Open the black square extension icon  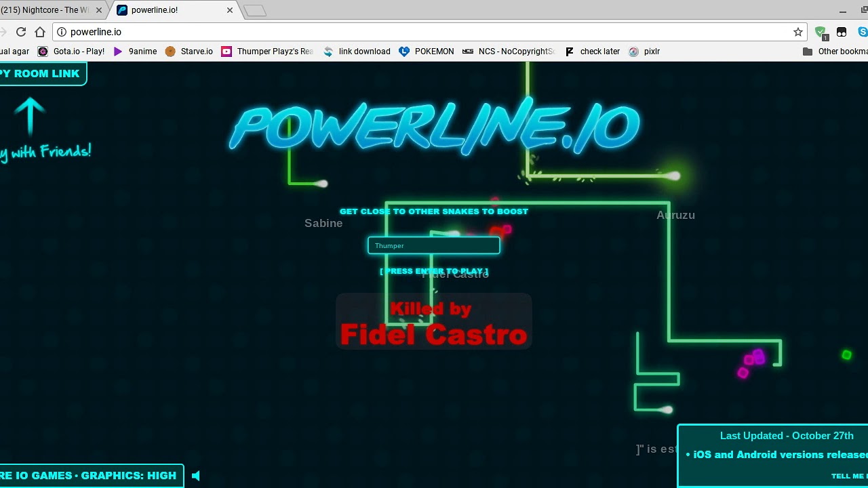pos(842,32)
